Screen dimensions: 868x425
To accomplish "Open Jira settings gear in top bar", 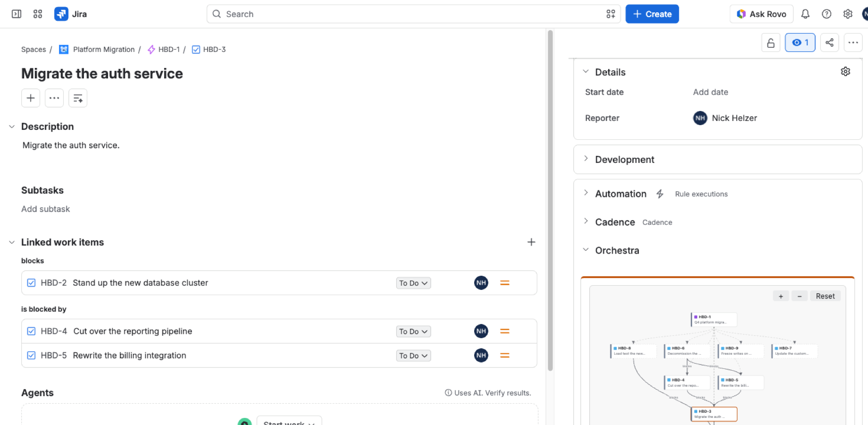I will coord(848,14).
